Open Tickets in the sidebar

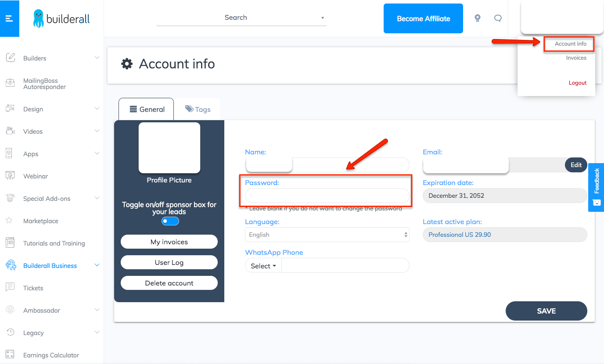(x=33, y=288)
